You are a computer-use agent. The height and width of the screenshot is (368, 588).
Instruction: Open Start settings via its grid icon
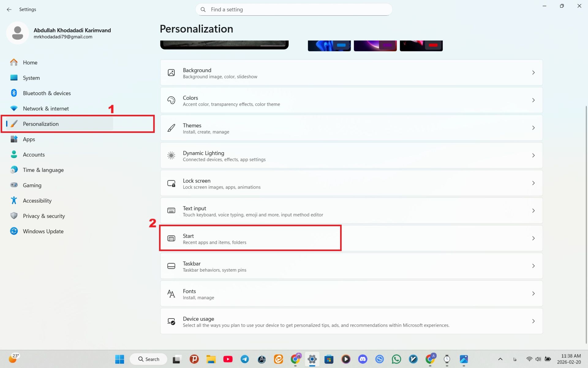pos(171,238)
